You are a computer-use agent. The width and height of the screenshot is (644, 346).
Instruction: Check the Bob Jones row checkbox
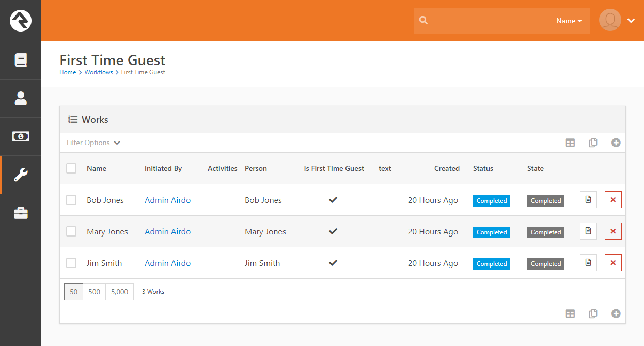[x=71, y=200]
